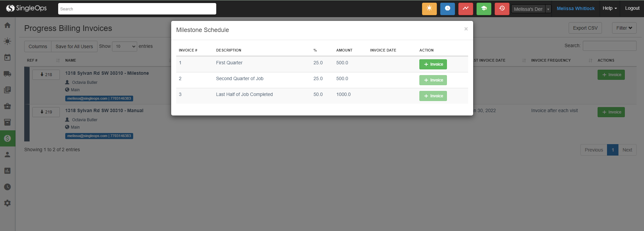Click the Export CSV button

coord(585,28)
